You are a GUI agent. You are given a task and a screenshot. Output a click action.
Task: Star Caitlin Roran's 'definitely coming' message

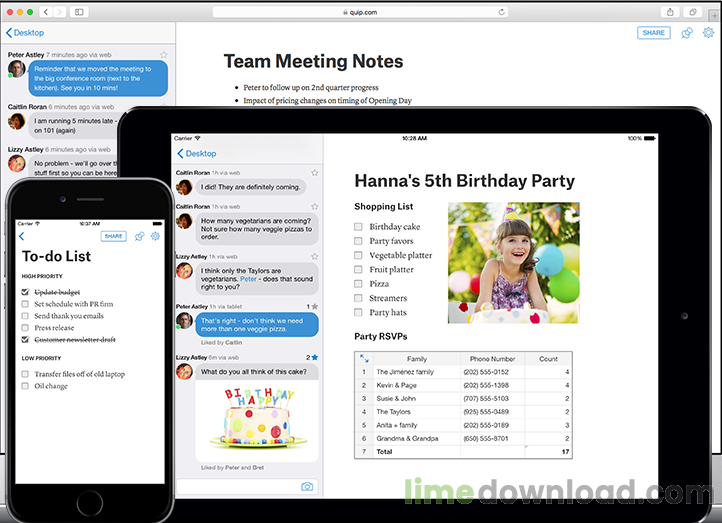pos(314,173)
